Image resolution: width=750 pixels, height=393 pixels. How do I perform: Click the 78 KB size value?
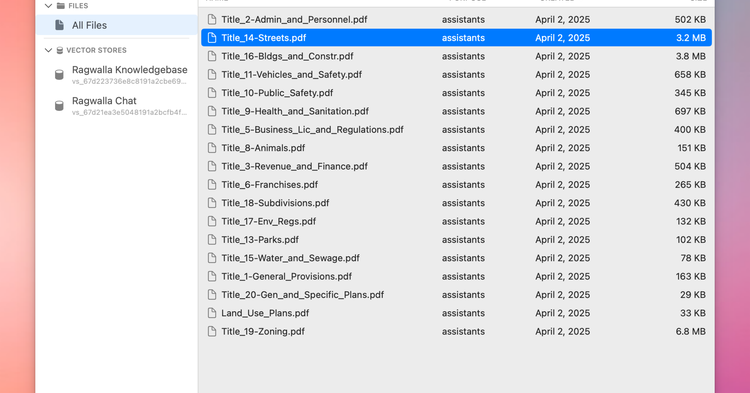tap(693, 258)
